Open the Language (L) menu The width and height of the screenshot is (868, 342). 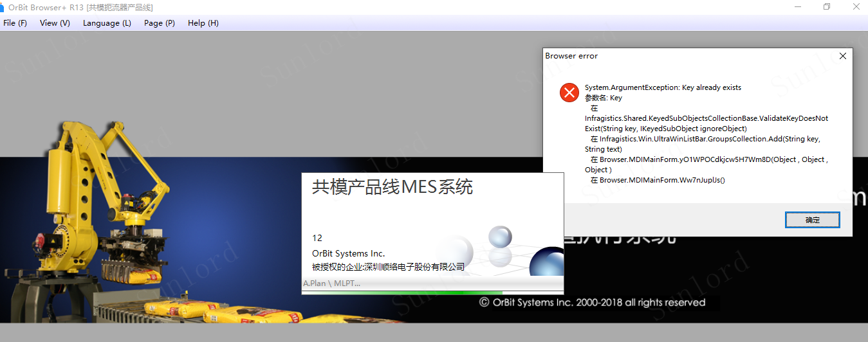coord(107,23)
